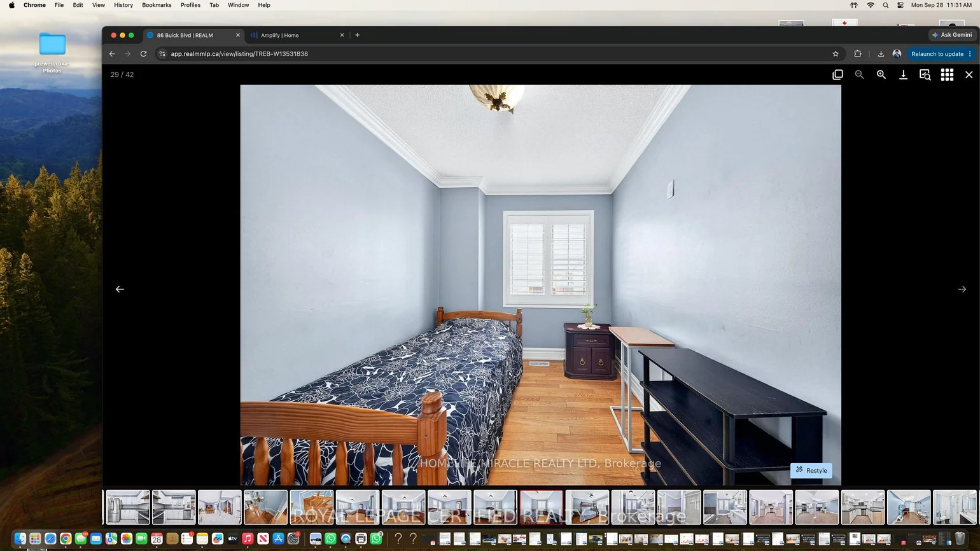Click the zoom out magnifier icon
The height and width of the screenshot is (551, 980).
(x=859, y=74)
